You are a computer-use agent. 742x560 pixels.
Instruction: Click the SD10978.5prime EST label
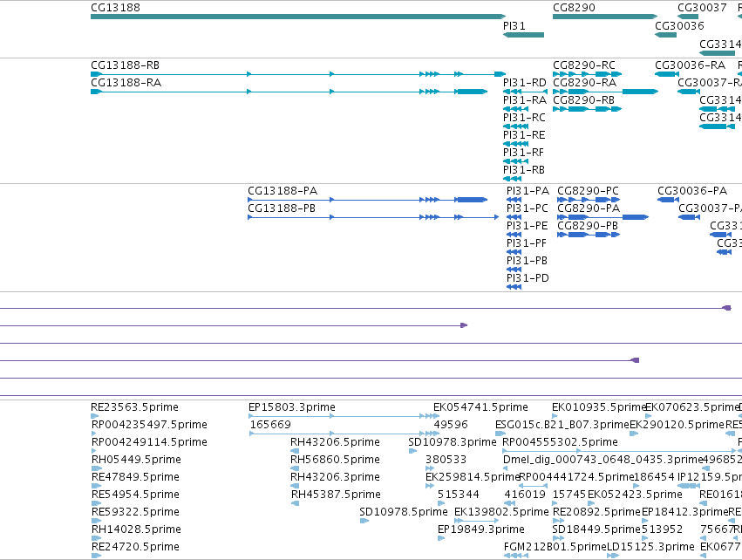(404, 512)
